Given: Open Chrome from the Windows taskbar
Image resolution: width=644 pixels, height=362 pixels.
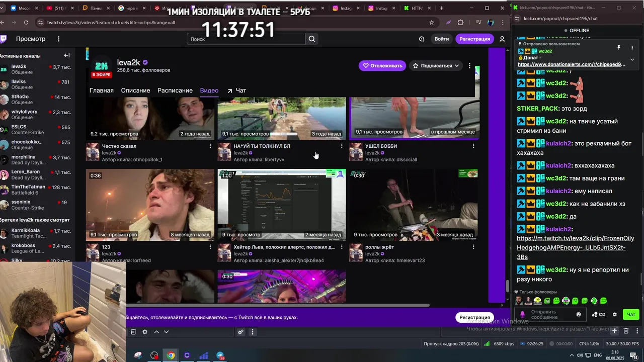Looking at the screenshot, I should click(171, 355).
